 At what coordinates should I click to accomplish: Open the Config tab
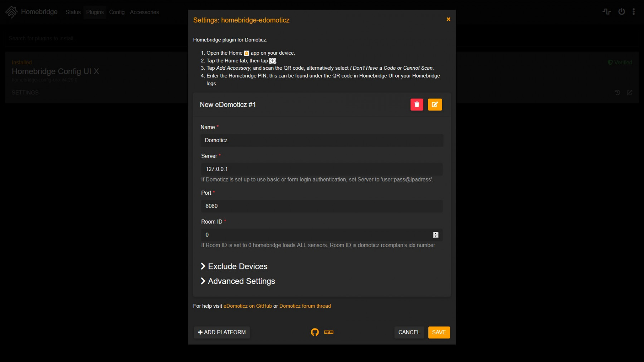pyautogui.click(x=117, y=12)
